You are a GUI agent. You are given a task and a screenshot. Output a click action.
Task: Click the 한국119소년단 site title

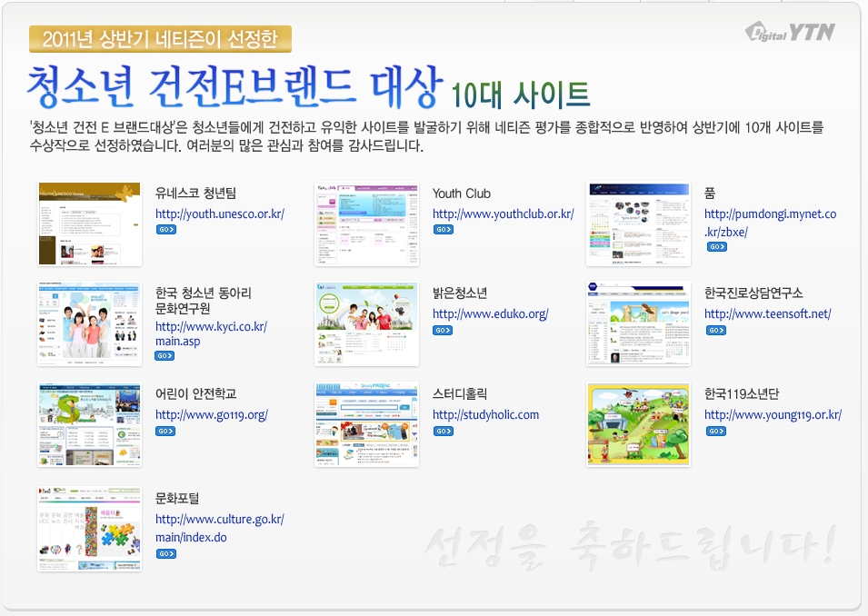tap(742, 393)
